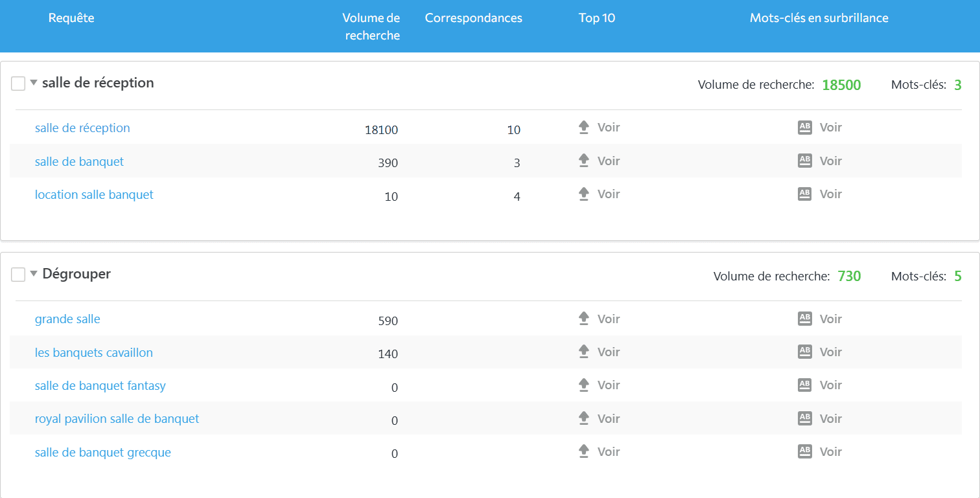
Task: Click the 590 search volume value
Action: [388, 321]
